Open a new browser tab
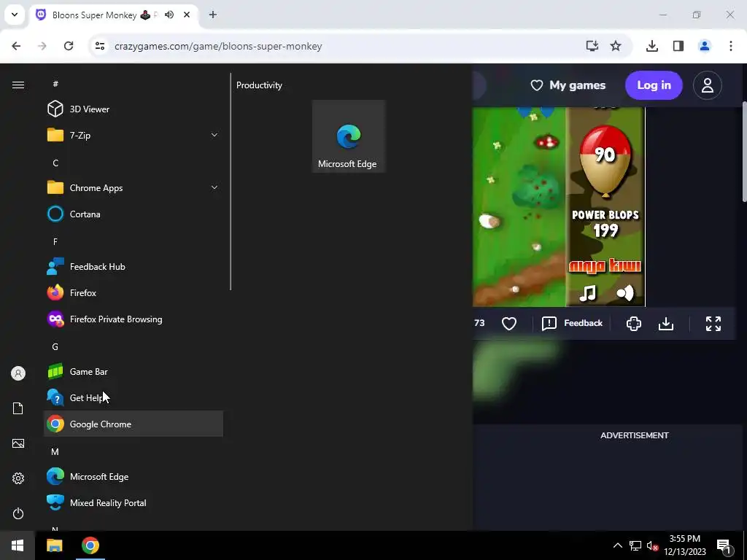This screenshot has height=560, width=747. coord(213,15)
